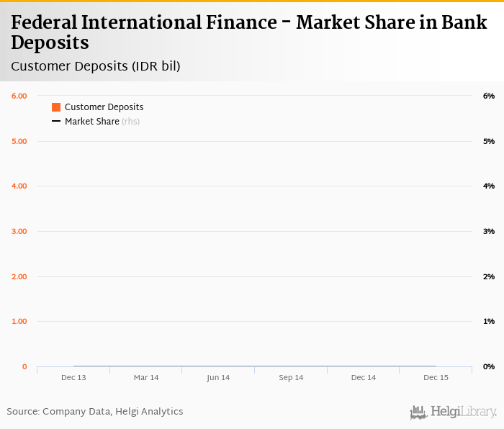Click the 'Customer Deposits (IDR bil)' subtitle
This screenshot has width=504, height=429.
tap(96, 66)
